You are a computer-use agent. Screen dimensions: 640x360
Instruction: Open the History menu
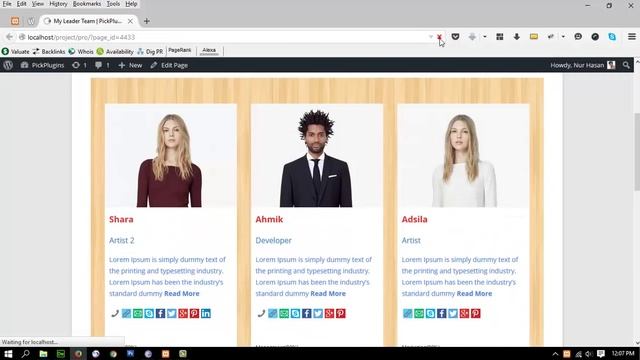[58, 4]
